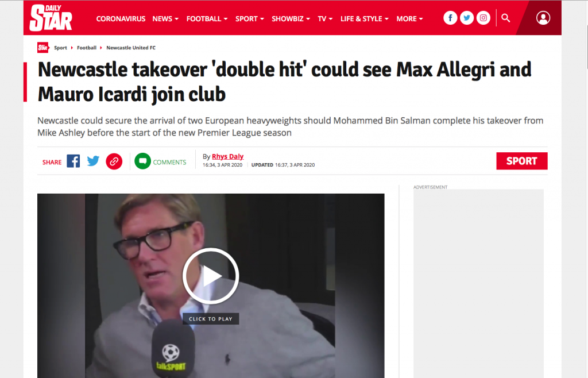Share article via Facebook share icon

click(x=73, y=161)
